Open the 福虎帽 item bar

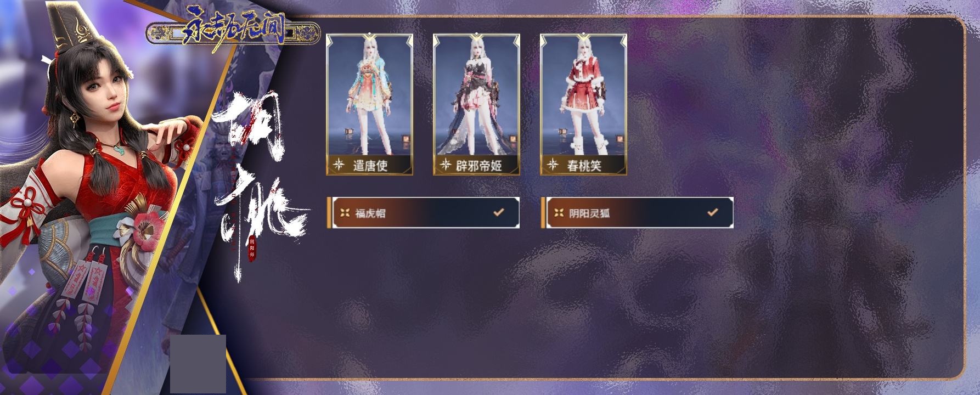(x=423, y=213)
